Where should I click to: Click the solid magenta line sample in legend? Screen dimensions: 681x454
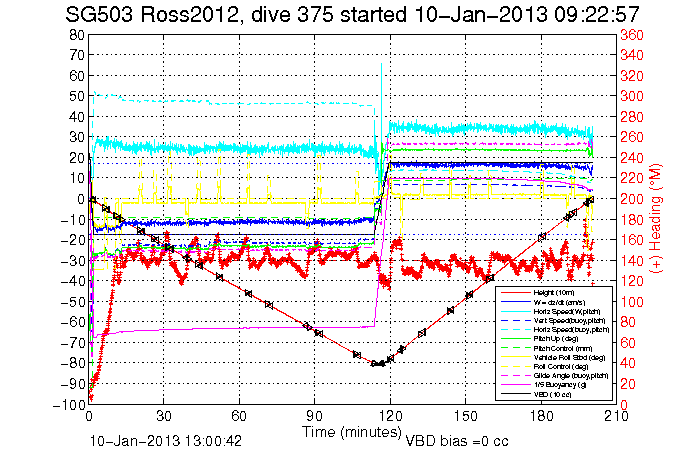pos(515,385)
